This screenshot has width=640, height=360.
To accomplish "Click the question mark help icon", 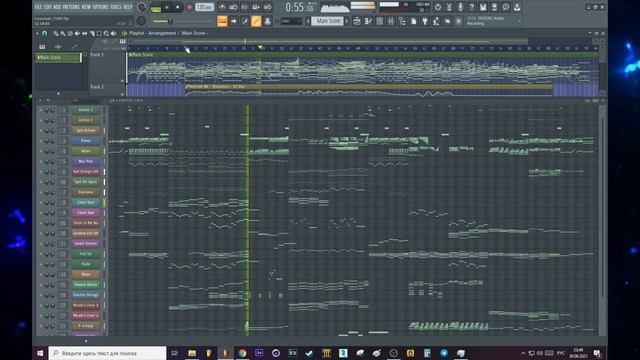I will tap(472, 7).
